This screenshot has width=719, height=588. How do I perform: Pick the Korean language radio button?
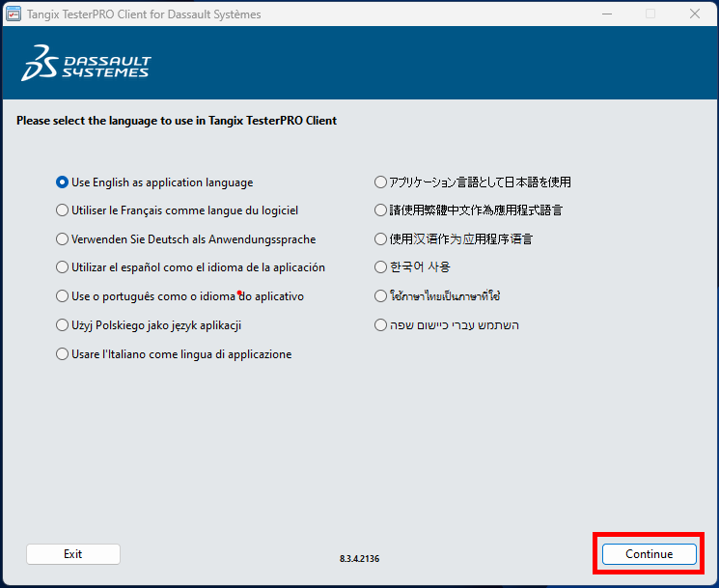click(x=380, y=267)
